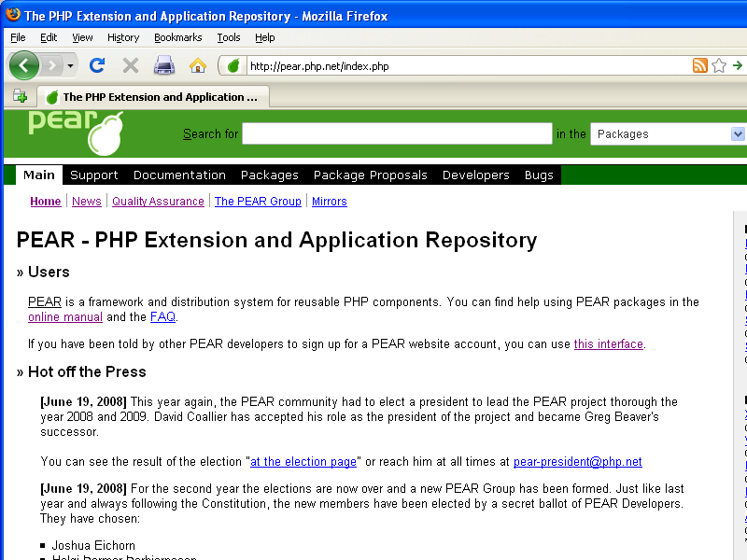The width and height of the screenshot is (747, 560).
Task: Click The PEAR Group link
Action: tap(258, 202)
